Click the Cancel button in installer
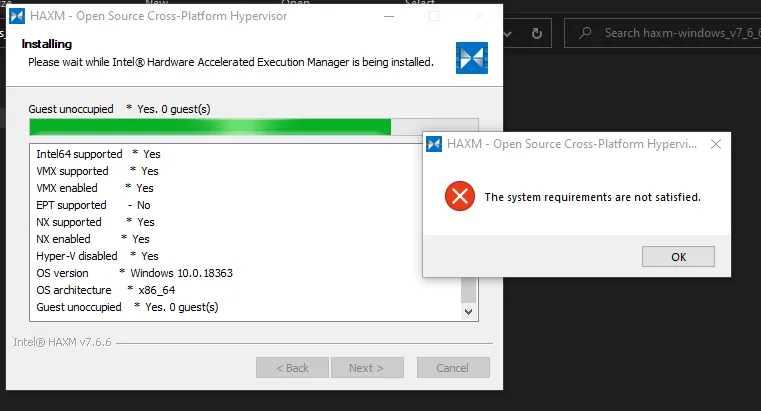 [453, 368]
